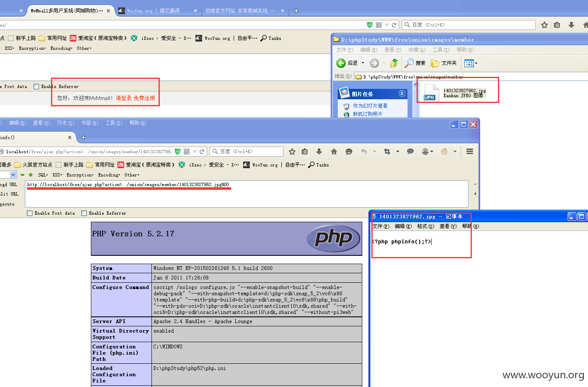Click the reload icon in the back MvMmall browser

[394, 25]
